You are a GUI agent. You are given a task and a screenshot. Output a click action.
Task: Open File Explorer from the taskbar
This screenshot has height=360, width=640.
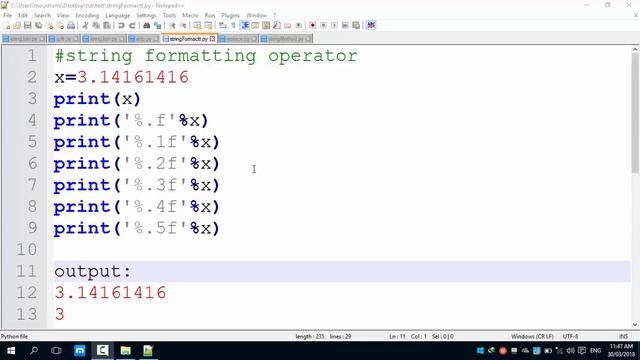point(125,351)
